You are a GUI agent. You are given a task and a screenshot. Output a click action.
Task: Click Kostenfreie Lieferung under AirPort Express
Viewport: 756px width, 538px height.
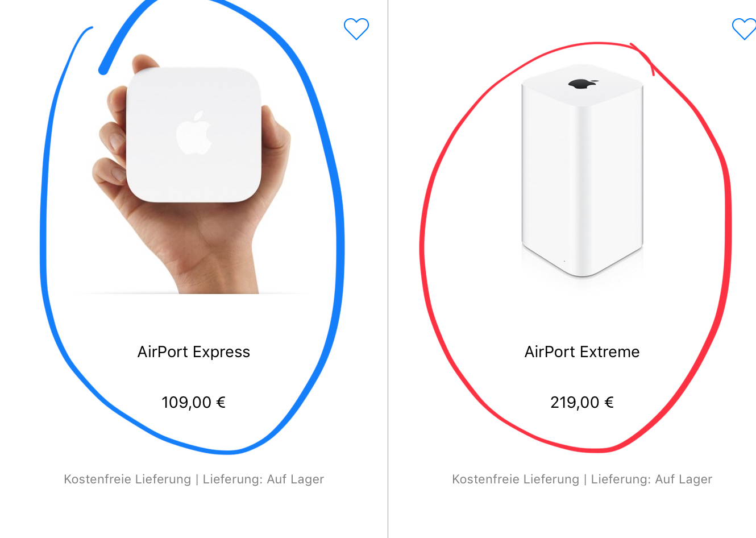click(127, 479)
